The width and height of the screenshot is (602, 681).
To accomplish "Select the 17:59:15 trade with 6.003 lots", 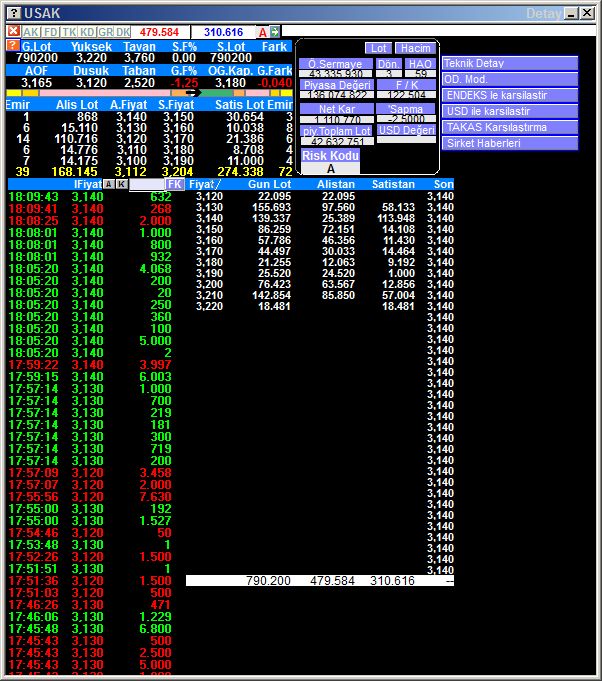I will tap(90, 377).
